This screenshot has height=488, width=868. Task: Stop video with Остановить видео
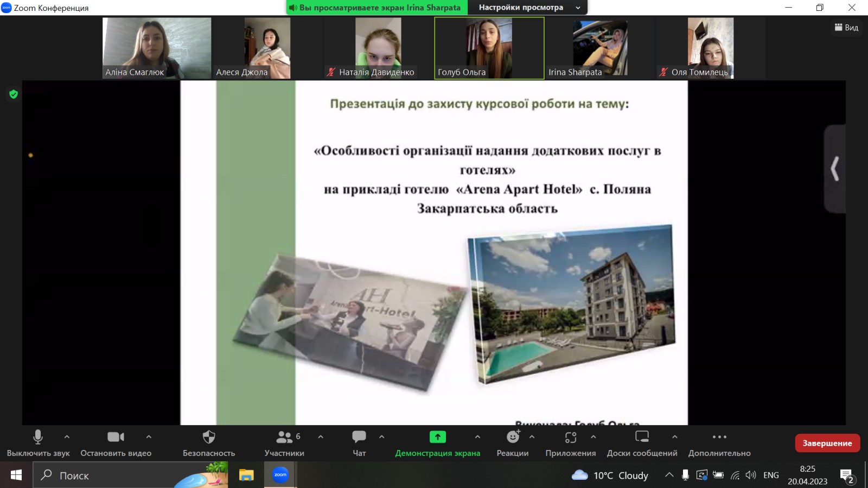point(116,438)
